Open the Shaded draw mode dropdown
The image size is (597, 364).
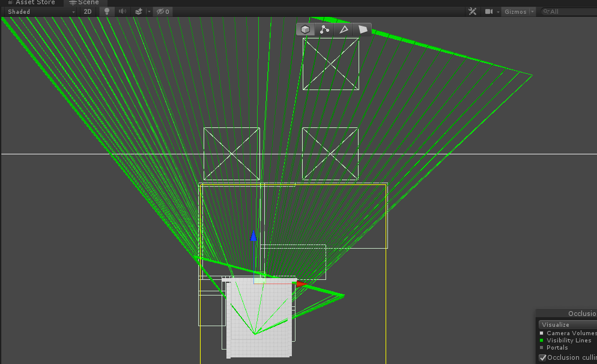[x=40, y=11]
